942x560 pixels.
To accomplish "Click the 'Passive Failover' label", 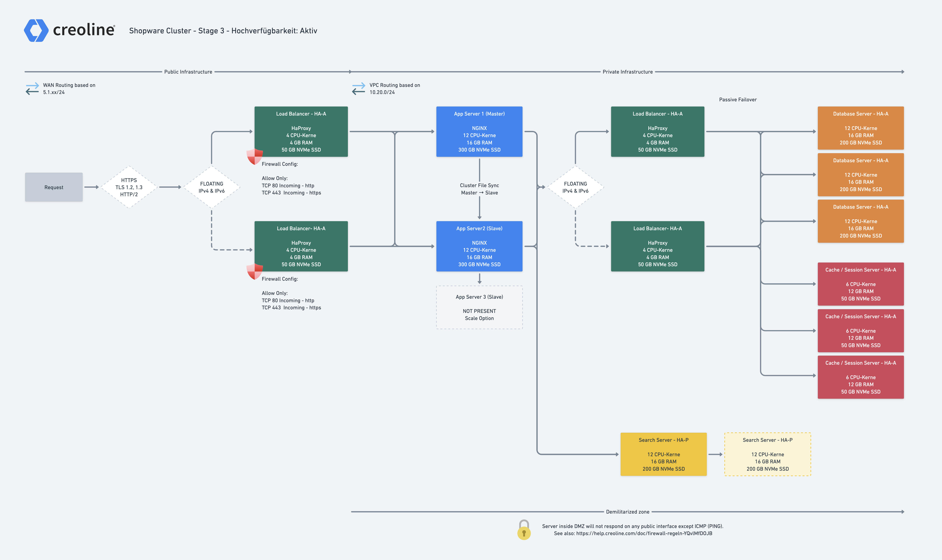I will tap(738, 100).
